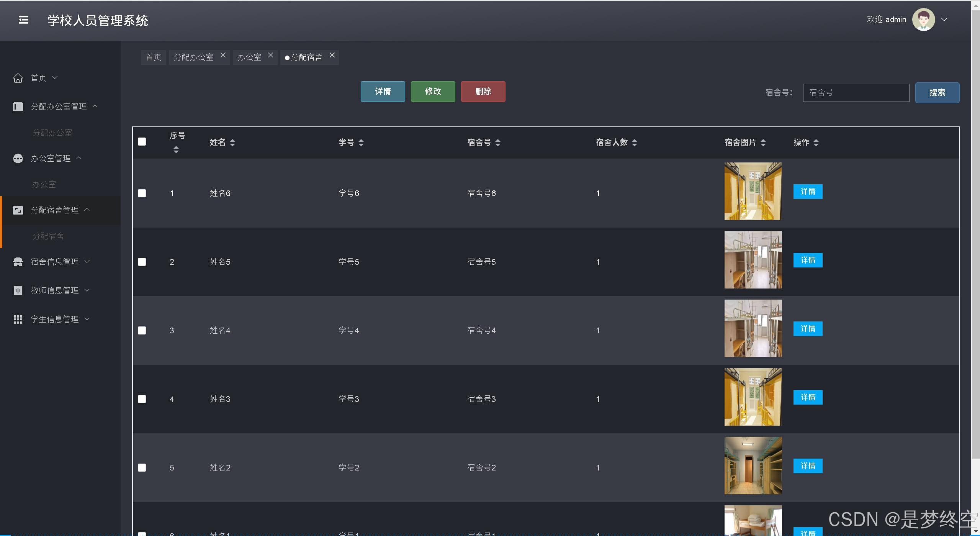The height and width of the screenshot is (536, 980).
Task: Click the vertical page scrollbar
Action: (x=975, y=230)
